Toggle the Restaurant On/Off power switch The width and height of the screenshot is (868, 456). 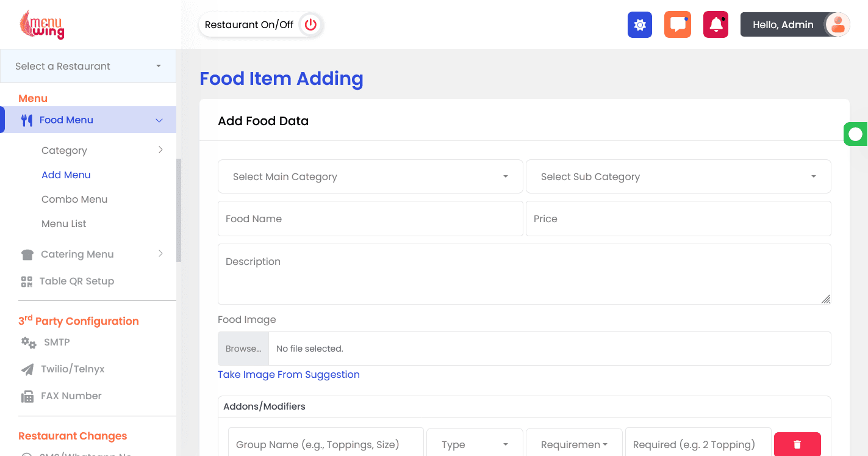(x=310, y=25)
